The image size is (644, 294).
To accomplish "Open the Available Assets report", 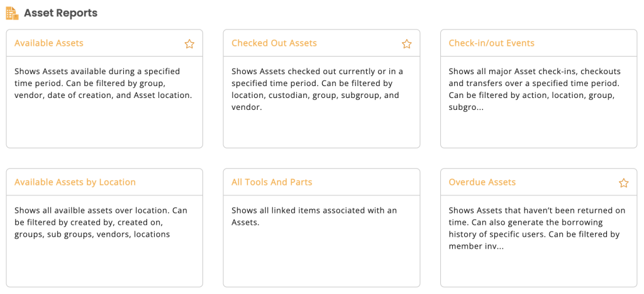I will click(x=49, y=43).
